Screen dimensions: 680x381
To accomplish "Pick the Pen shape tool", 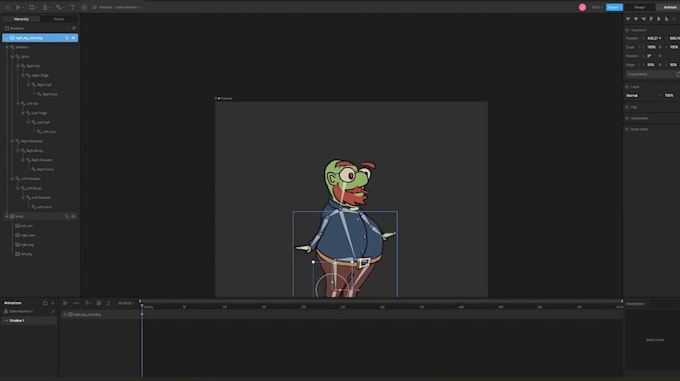I will point(45,7).
